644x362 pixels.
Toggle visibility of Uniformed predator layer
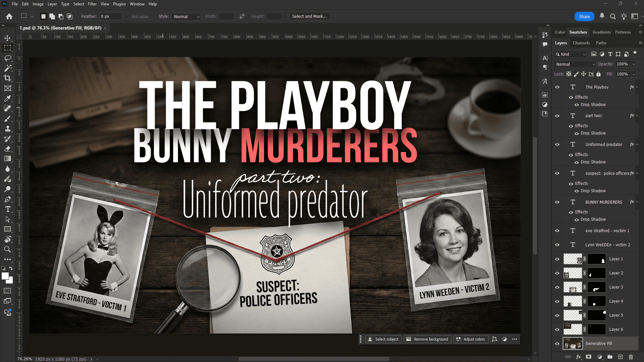click(x=557, y=145)
